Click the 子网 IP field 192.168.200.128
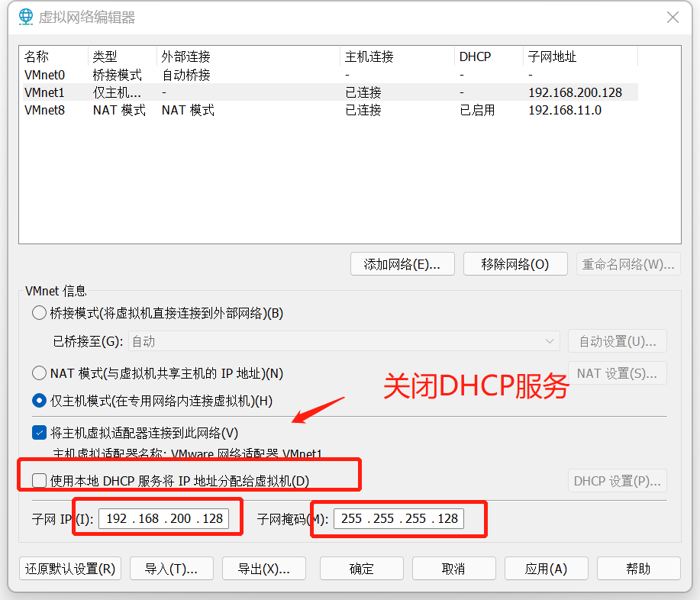This screenshot has width=700, height=600. [164, 518]
